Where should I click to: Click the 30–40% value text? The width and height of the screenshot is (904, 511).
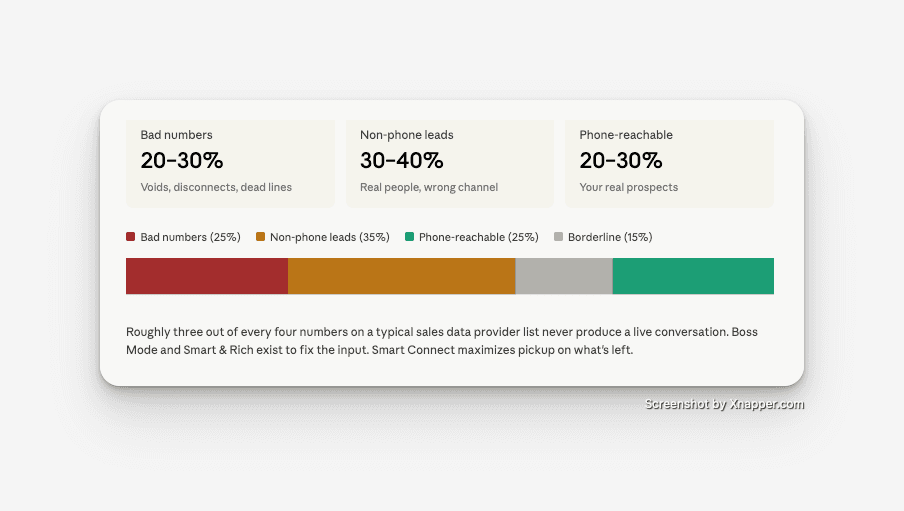(402, 160)
